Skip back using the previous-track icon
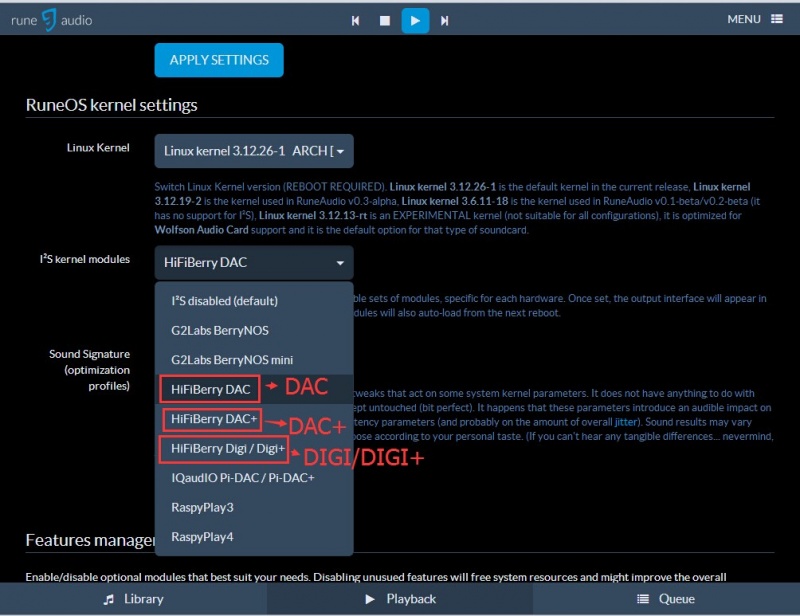The height and width of the screenshot is (616, 800). click(355, 20)
